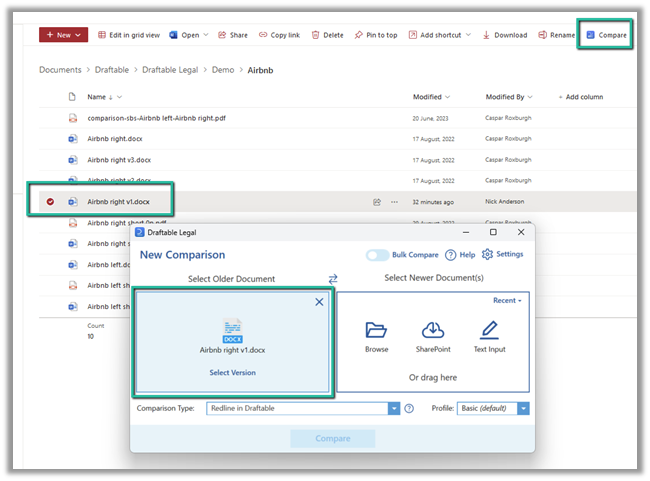Image resolution: width=650 pixels, height=481 pixels.
Task: Browse for newer document
Action: coord(376,337)
